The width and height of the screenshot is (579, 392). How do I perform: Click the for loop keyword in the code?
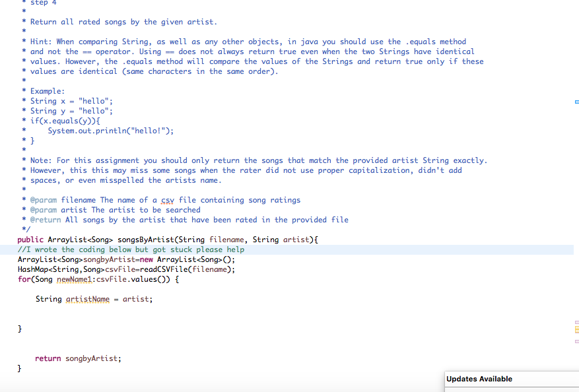click(23, 279)
